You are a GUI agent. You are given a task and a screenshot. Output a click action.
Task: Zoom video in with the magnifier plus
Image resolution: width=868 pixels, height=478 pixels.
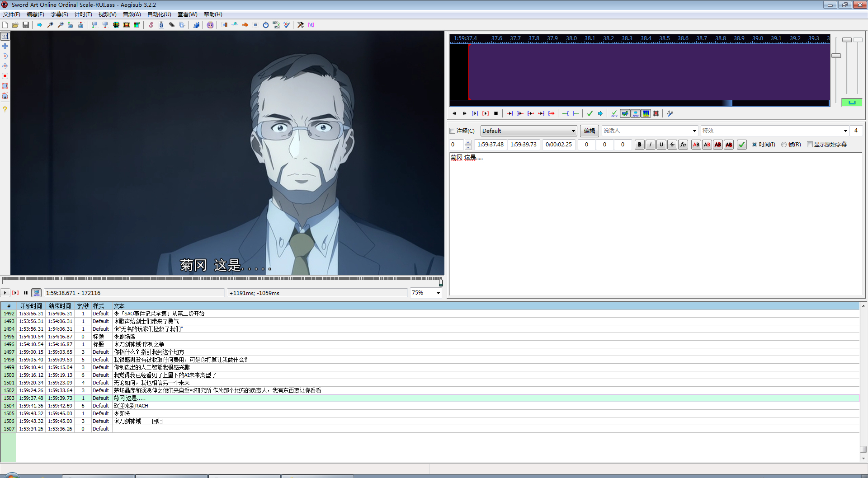click(x=50, y=25)
